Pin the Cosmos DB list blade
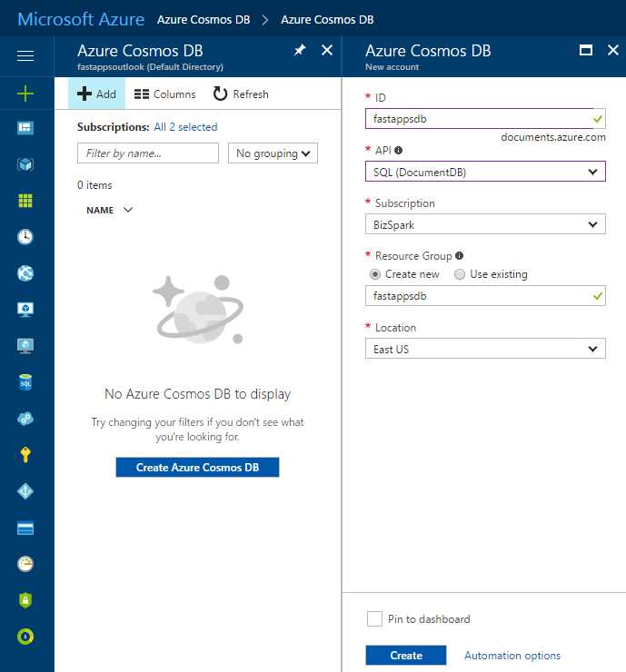 pyautogui.click(x=300, y=51)
